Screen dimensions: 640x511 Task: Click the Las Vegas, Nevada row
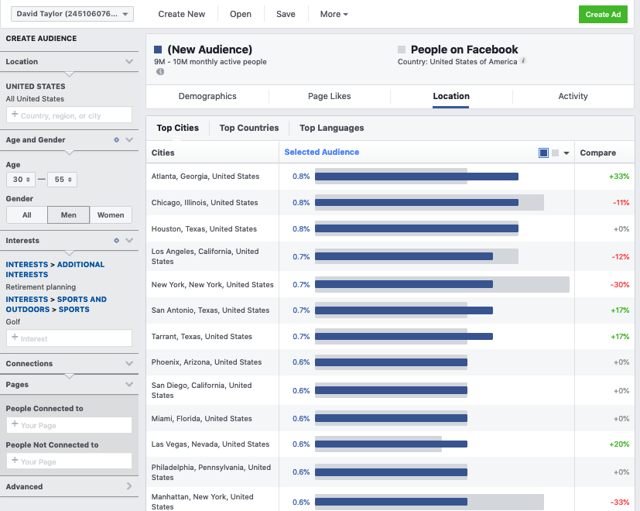[x=390, y=444]
